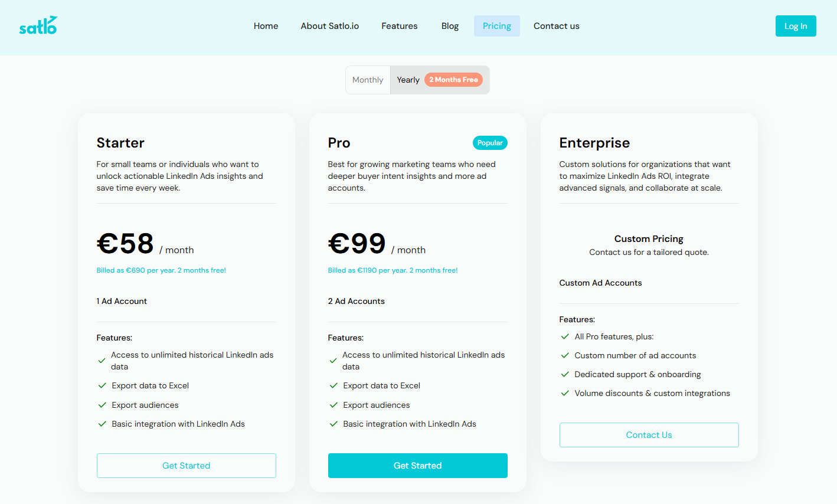Viewport: 837px width, 504px height.
Task: Navigate to Contact us
Action: coord(556,25)
